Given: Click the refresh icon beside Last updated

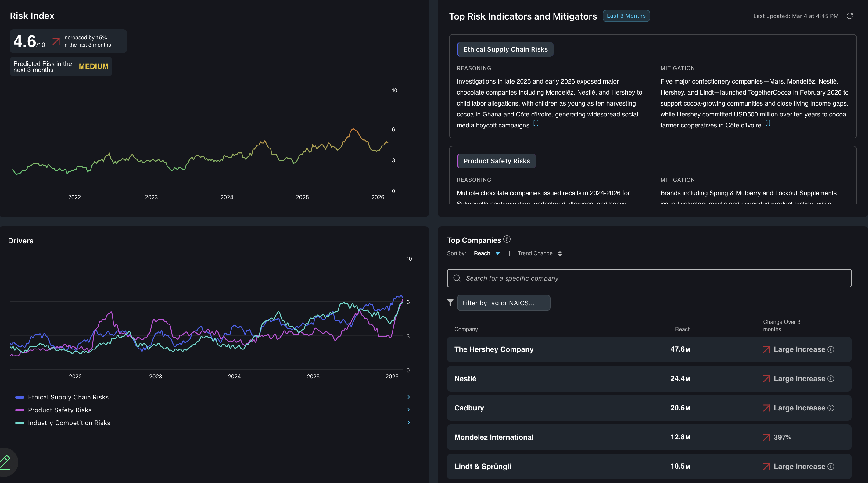Looking at the screenshot, I should [849, 16].
